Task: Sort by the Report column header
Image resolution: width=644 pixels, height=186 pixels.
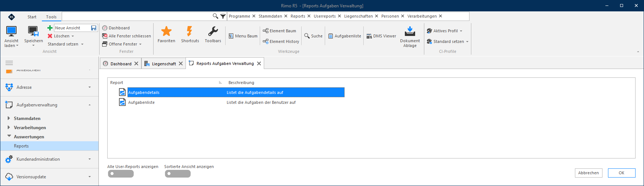Action: [x=116, y=83]
